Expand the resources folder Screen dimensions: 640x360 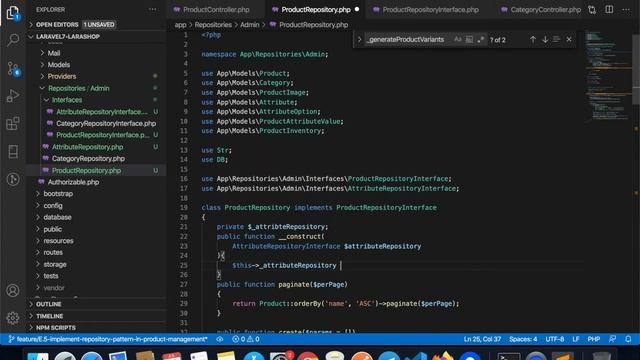[x=58, y=241]
